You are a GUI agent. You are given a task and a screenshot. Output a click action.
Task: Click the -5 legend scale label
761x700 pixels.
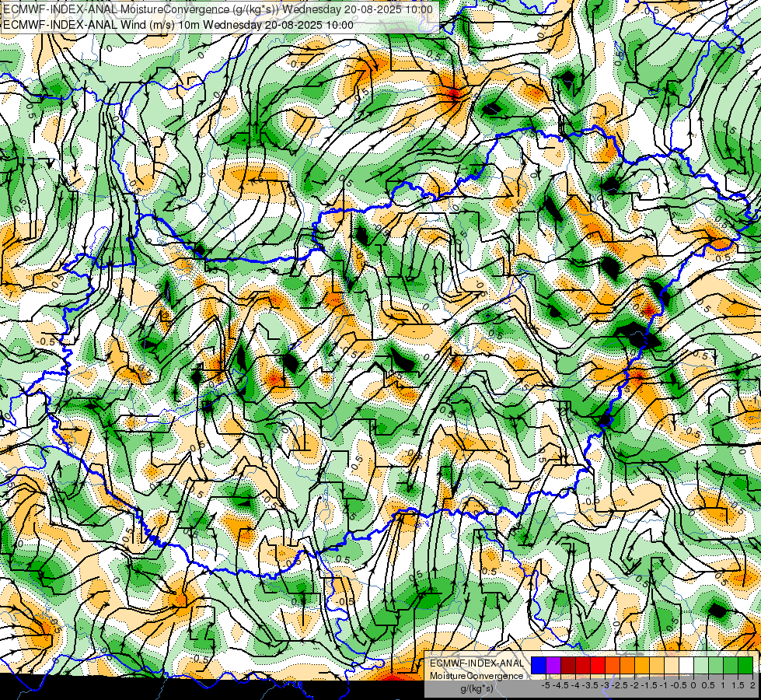click(x=546, y=685)
